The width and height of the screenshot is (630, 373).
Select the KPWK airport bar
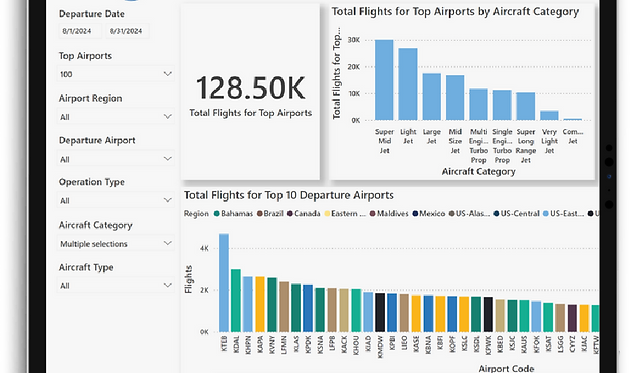pos(488,315)
